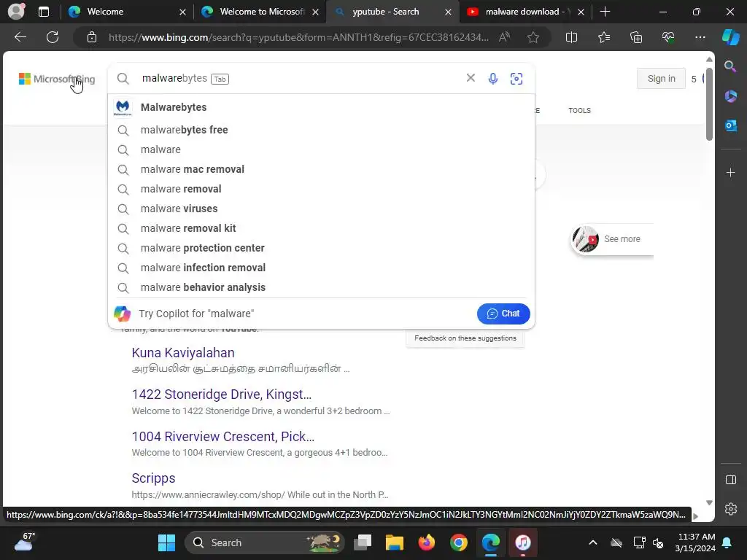
Task: Launch Google Chrome from the taskbar
Action: tap(458, 542)
